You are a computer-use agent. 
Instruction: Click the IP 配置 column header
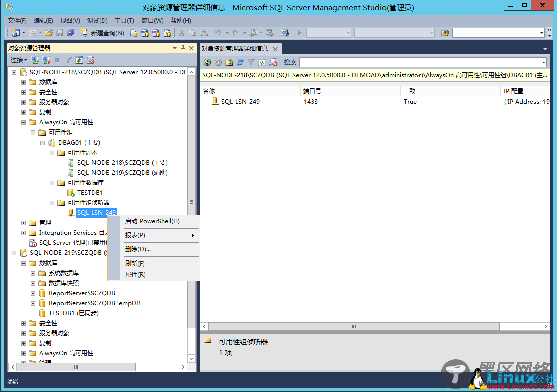525,91
